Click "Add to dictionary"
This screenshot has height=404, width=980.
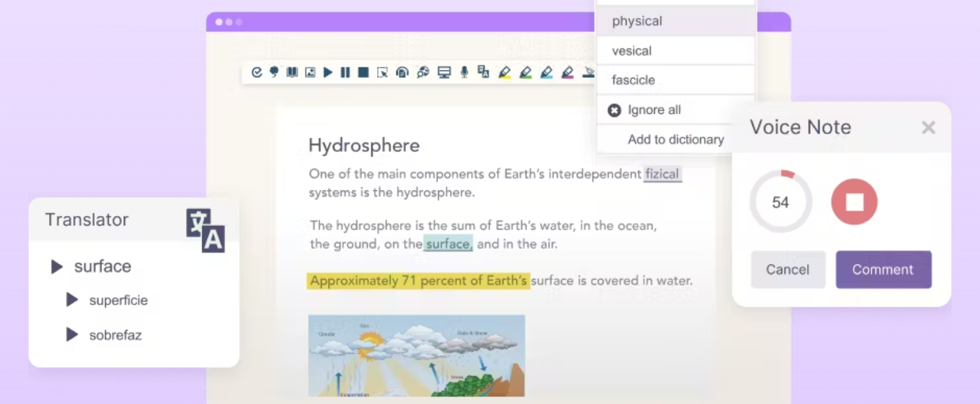click(x=676, y=139)
